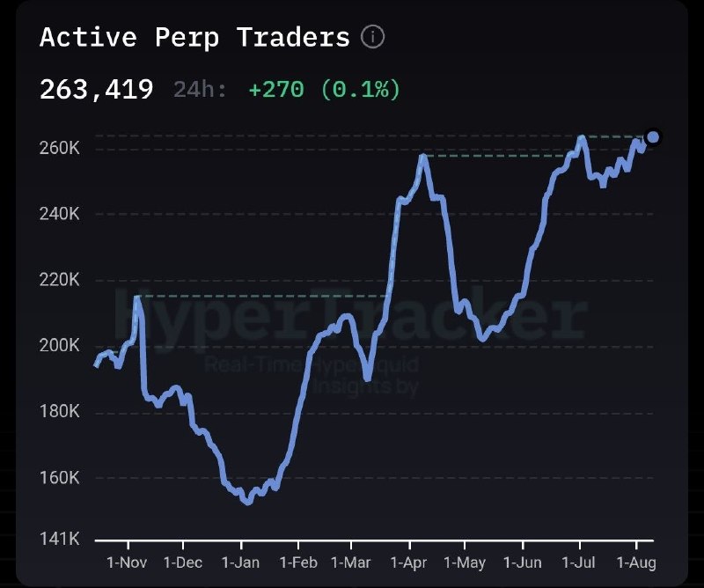Click the 200K y-axis label
Viewport: 704px width, 588px height.
click(59, 345)
